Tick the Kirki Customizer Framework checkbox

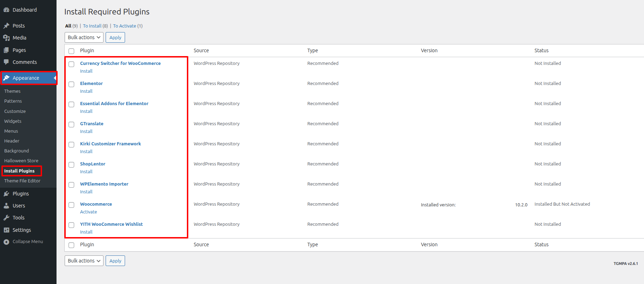[71, 145]
